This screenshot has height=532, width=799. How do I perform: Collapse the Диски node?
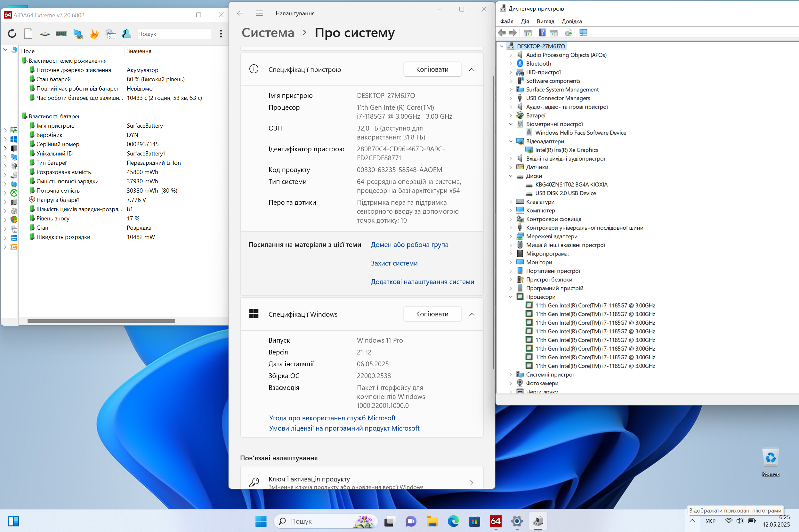pos(511,176)
